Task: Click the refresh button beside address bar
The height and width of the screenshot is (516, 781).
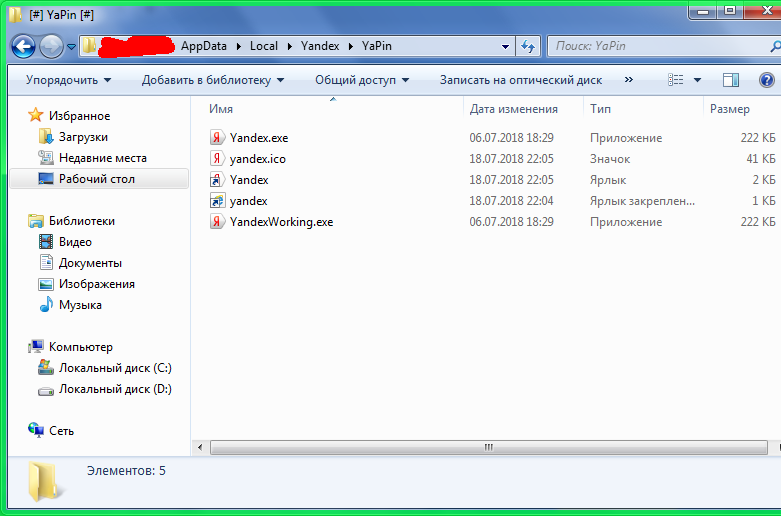Action: (x=527, y=46)
